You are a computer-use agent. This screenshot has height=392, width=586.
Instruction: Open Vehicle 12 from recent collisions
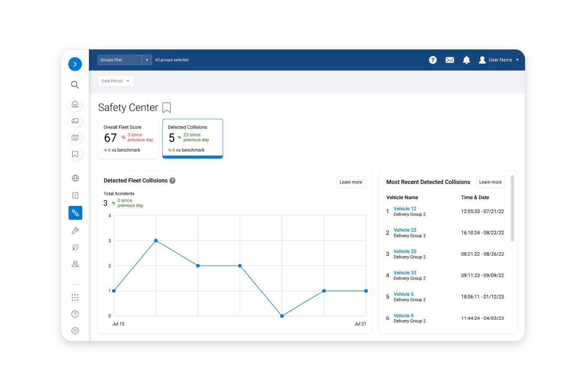pyautogui.click(x=404, y=208)
